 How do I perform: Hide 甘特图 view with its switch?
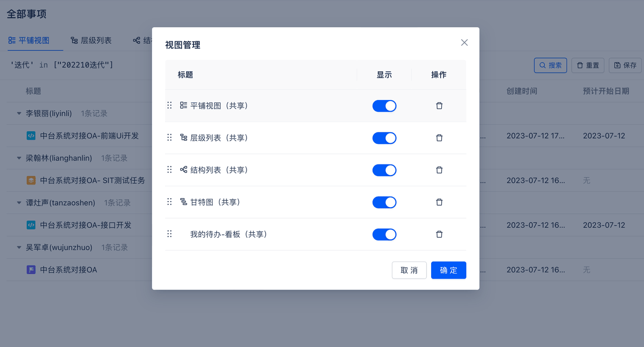click(384, 202)
